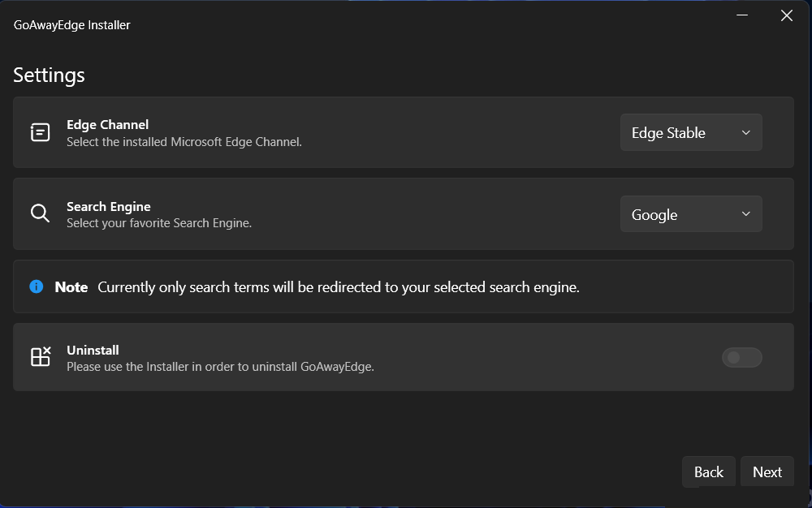Click the Search Engine magnifier icon
This screenshot has width=812, height=508.
pos(40,213)
